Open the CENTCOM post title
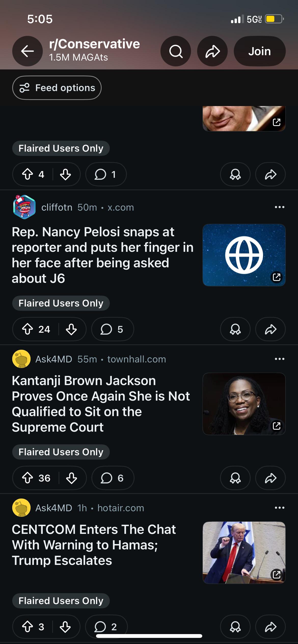298x644 pixels. pos(94,545)
